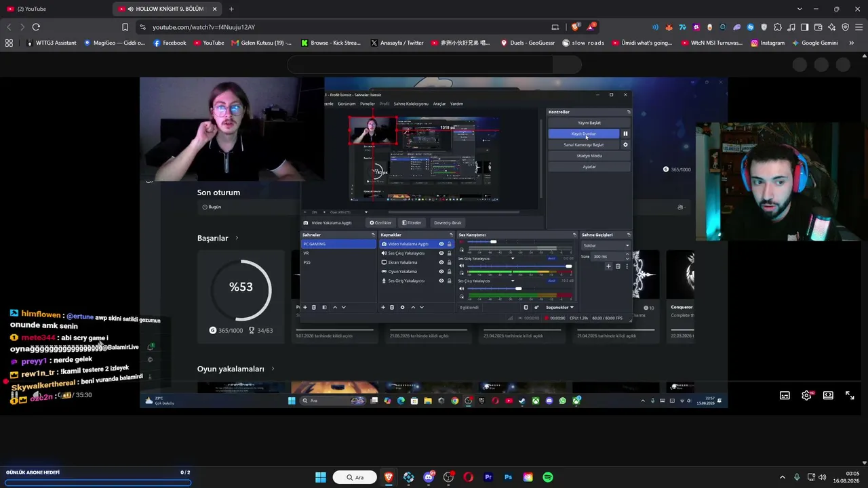Open the apps grid in the bookmarks bar
Viewport: 868px width, 488px height.
click(x=9, y=43)
